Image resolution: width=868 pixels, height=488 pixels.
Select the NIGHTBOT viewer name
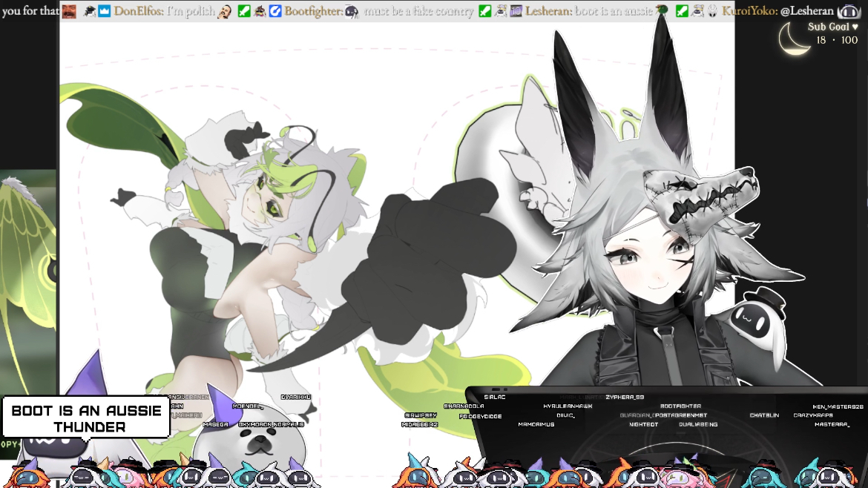[x=643, y=424]
